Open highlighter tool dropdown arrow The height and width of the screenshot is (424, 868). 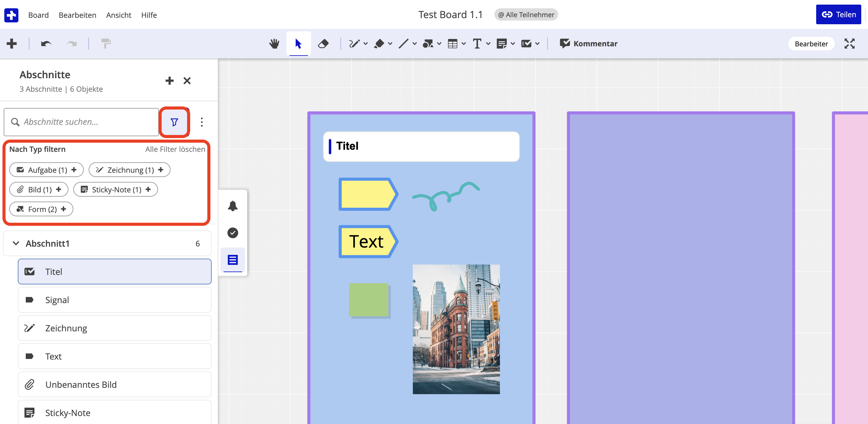point(390,44)
